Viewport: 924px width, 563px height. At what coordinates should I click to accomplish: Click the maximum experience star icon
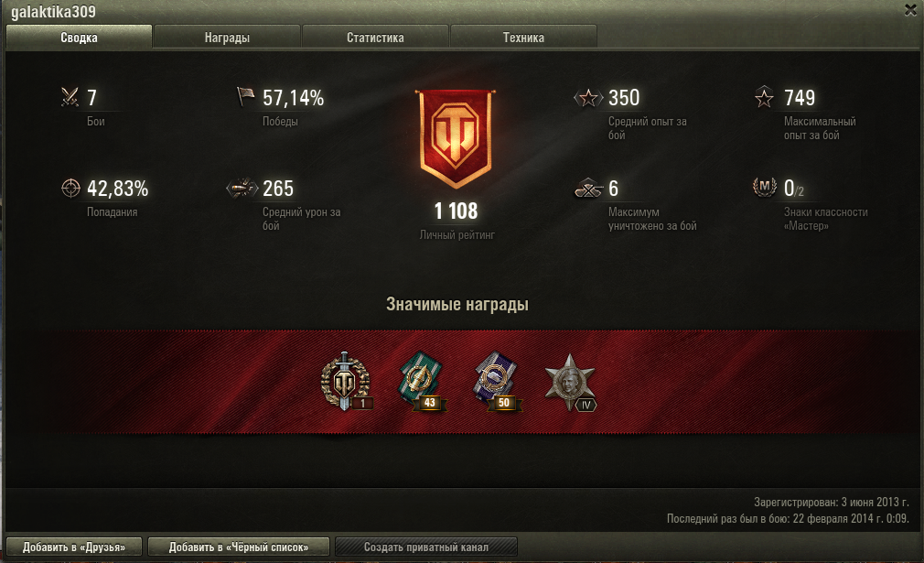pos(764,97)
